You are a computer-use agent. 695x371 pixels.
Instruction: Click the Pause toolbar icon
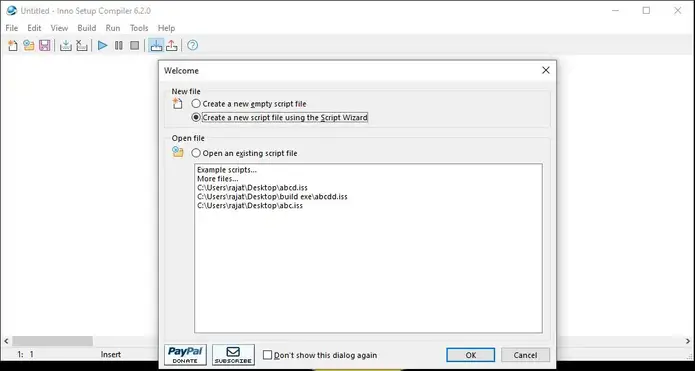click(119, 45)
